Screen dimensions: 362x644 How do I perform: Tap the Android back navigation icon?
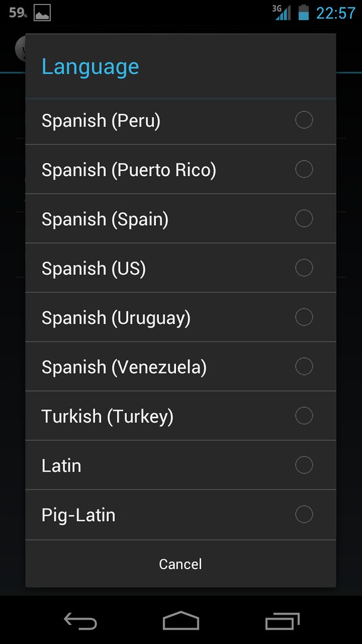(x=80, y=621)
